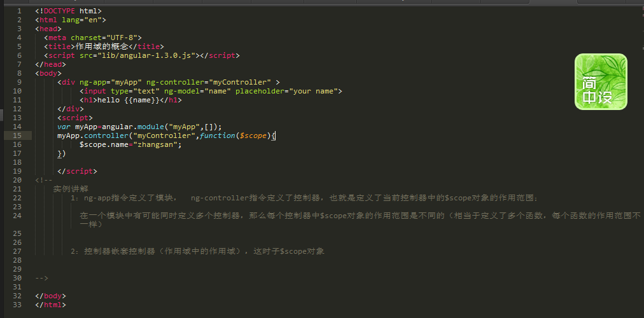Click the $scope parameter on line 15
The image size is (644, 318).
point(253,135)
